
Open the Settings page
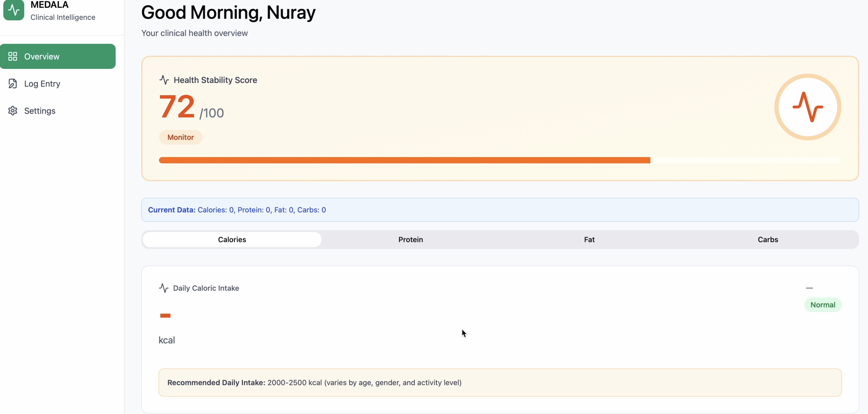coord(40,111)
